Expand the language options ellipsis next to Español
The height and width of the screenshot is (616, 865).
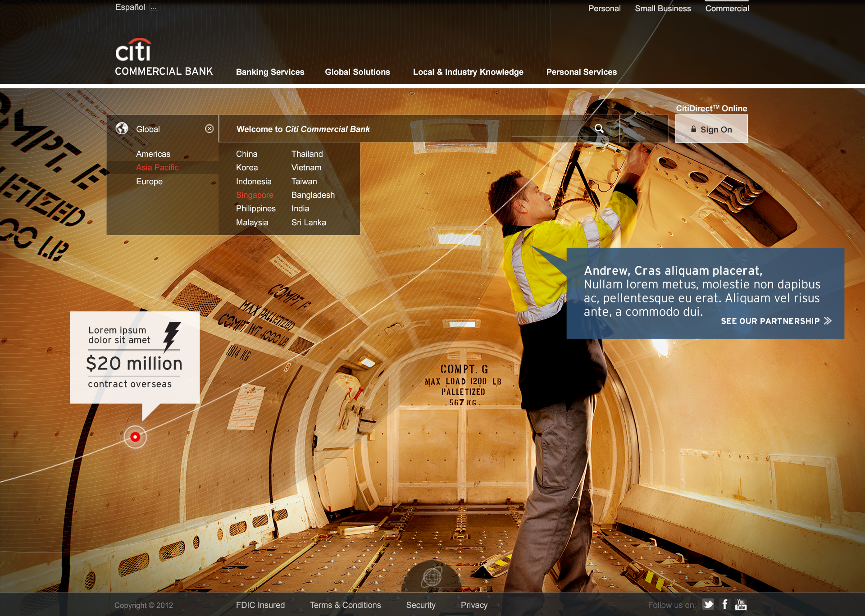click(x=154, y=8)
